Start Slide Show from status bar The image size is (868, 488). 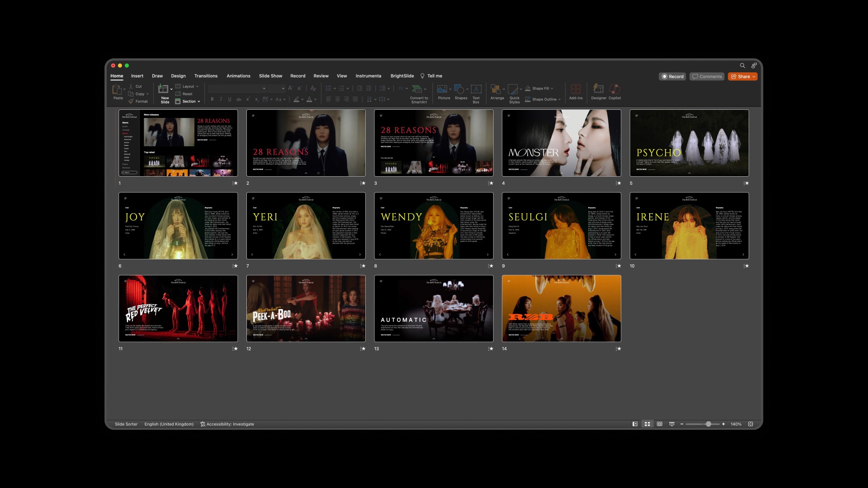tap(672, 424)
